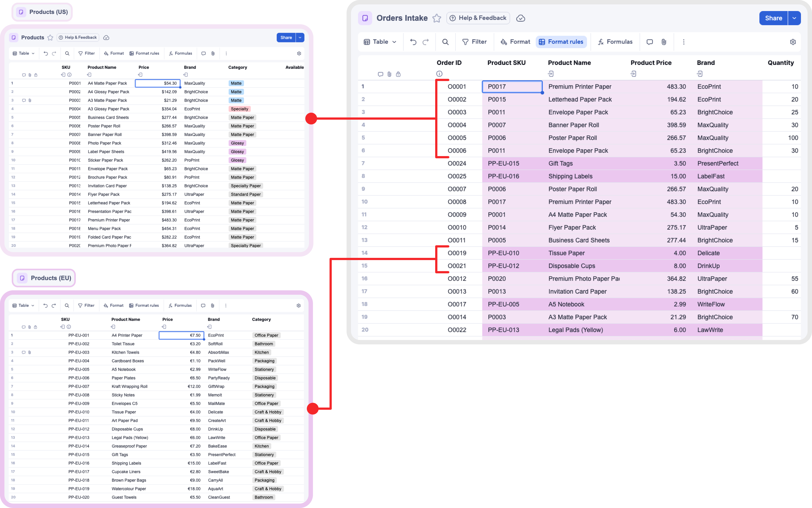Screen dimensions: 812x508
Task: Toggle Format rules in Orders Intake toolbar
Action: click(561, 42)
